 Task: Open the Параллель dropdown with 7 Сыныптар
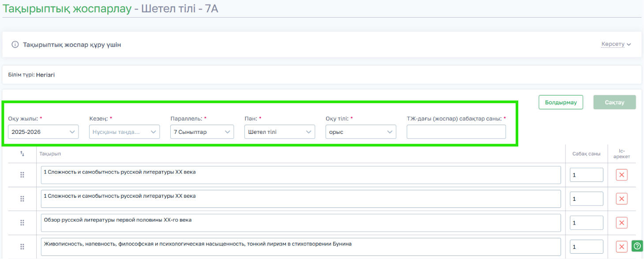click(202, 132)
